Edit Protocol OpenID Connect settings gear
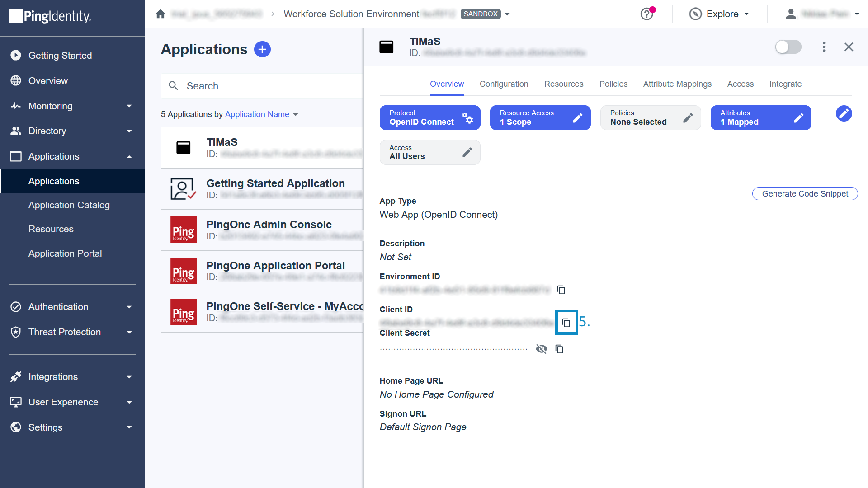Image resolution: width=868 pixels, height=488 pixels. point(468,118)
